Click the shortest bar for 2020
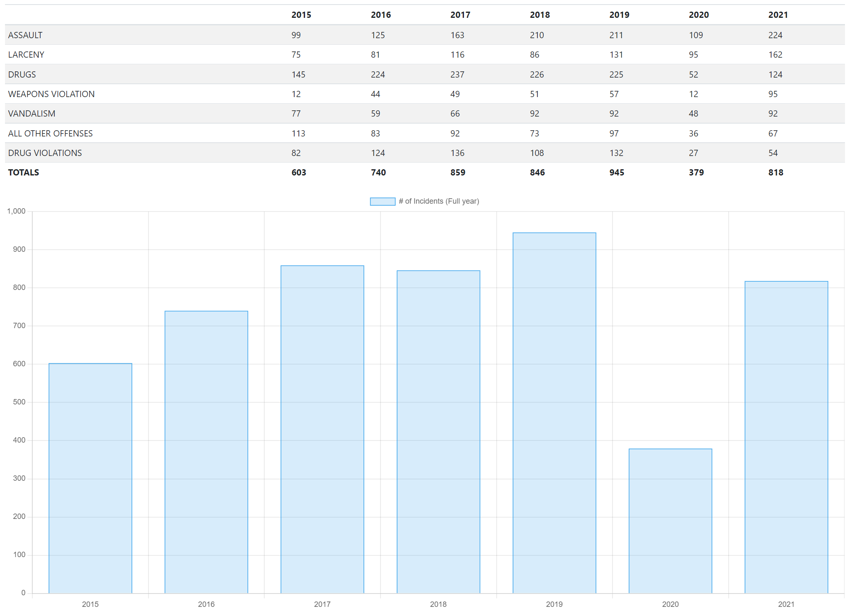This screenshot has width=852, height=616. click(670, 521)
